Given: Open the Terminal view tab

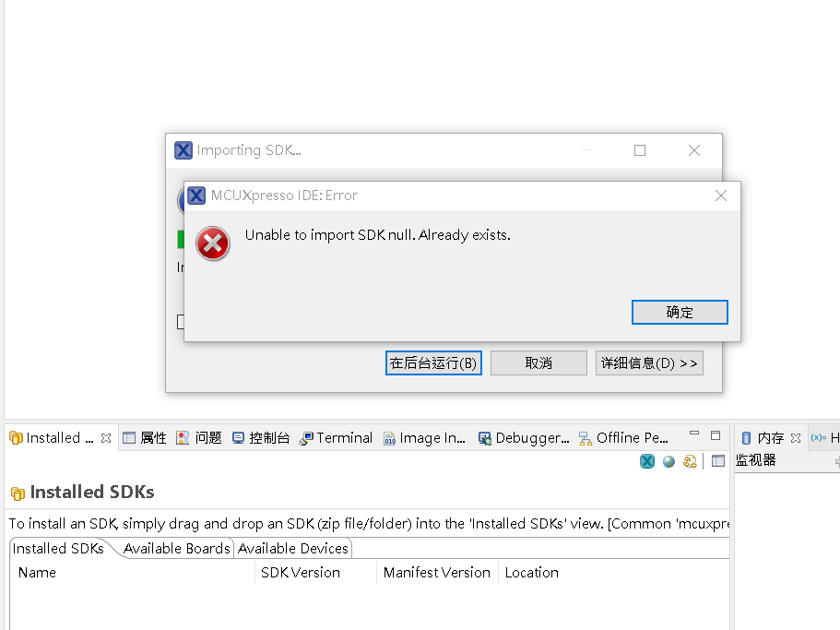Looking at the screenshot, I should [x=336, y=437].
